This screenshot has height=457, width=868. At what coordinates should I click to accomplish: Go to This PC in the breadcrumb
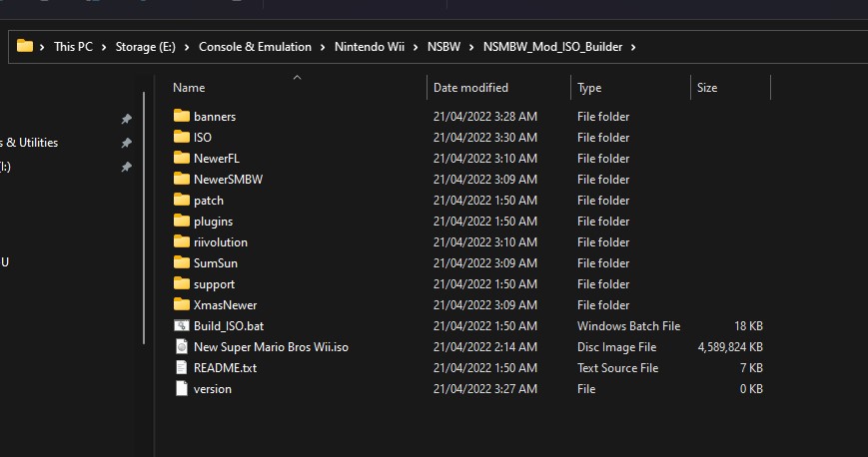(x=73, y=47)
